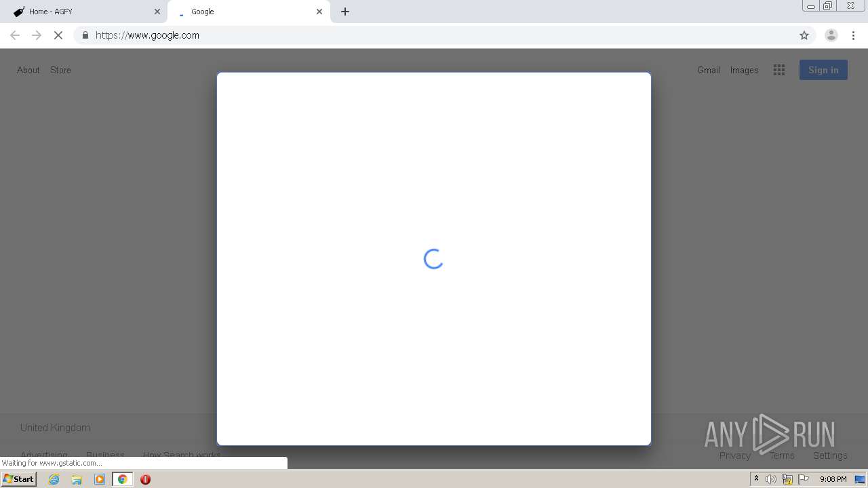Open the network tray icon
This screenshot has height=488, width=868.
[787, 479]
